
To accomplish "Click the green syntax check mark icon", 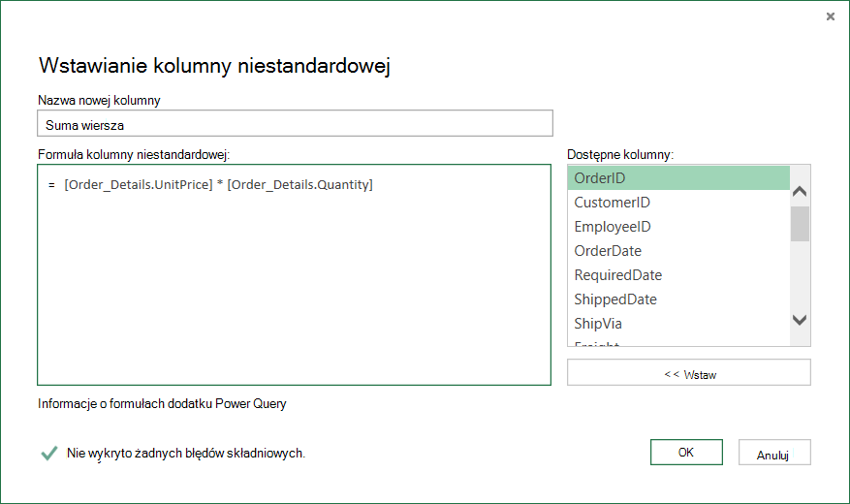I will [x=49, y=453].
